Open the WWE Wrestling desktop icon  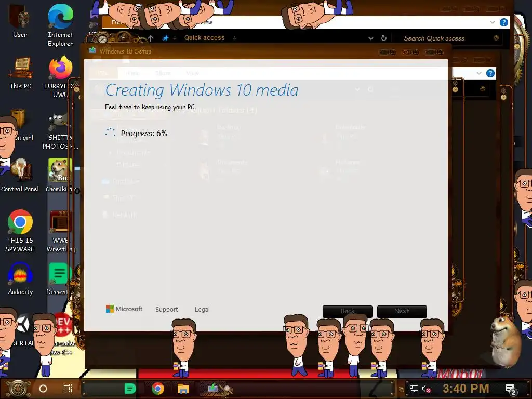60,231
